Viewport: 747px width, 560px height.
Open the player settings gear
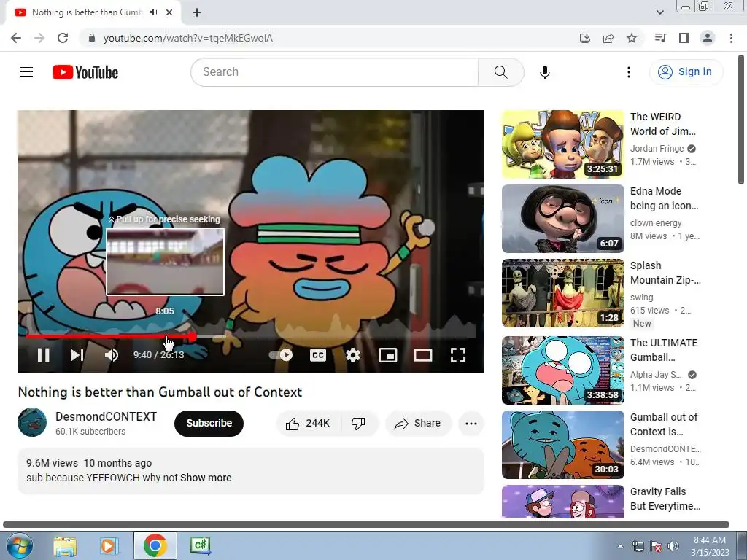coord(352,355)
